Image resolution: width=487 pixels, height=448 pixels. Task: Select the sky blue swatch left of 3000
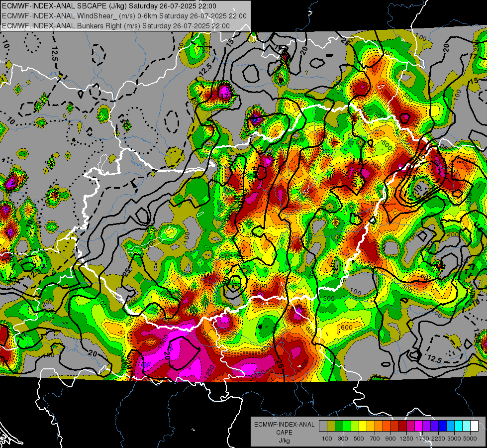451,426
